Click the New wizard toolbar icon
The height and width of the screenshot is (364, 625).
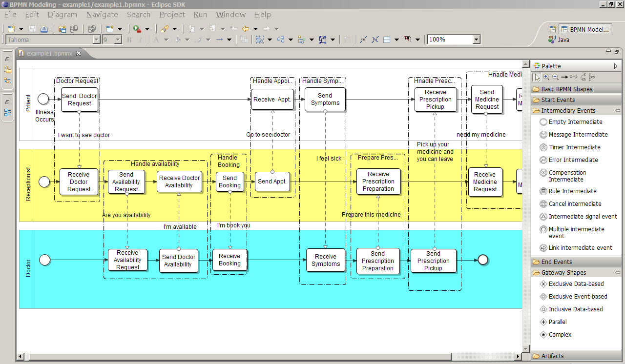(x=11, y=29)
